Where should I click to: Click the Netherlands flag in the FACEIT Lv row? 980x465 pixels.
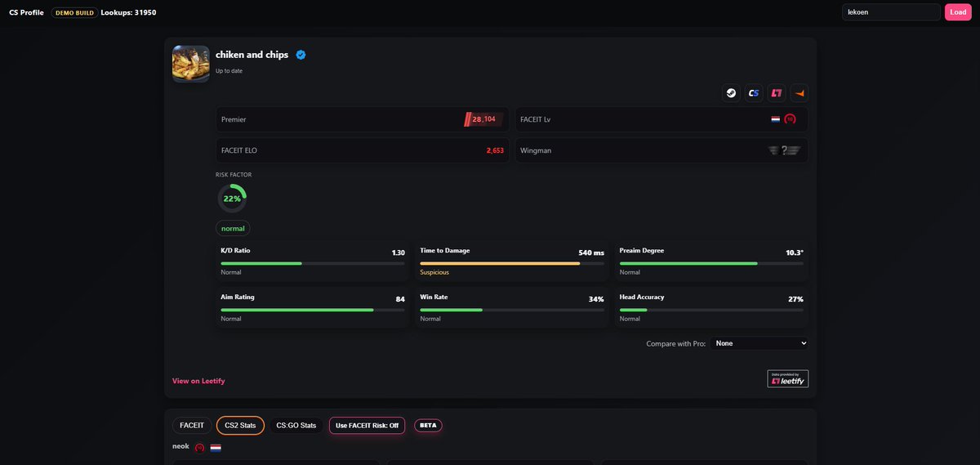pos(776,119)
